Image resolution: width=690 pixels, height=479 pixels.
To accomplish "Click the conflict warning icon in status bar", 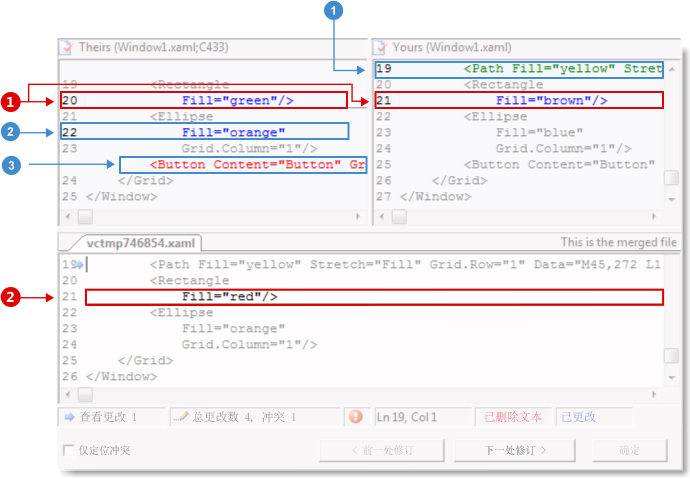I will (356, 416).
